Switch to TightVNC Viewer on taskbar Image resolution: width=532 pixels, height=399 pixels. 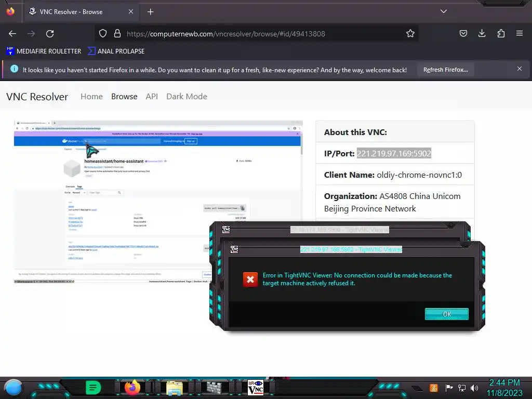(x=256, y=388)
